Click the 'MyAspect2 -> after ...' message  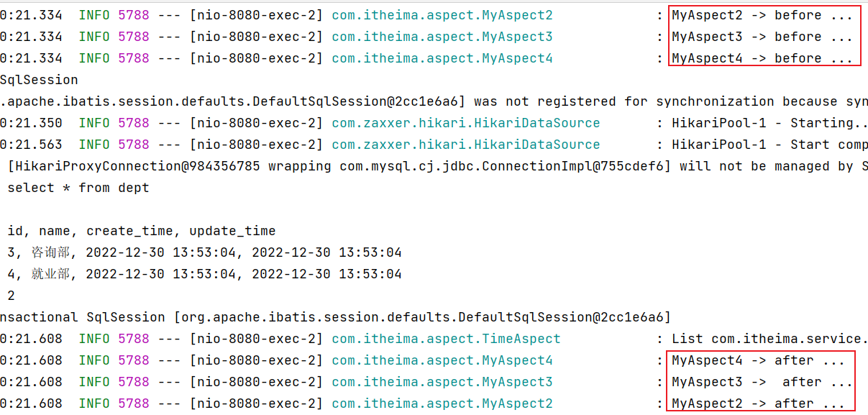point(758,403)
